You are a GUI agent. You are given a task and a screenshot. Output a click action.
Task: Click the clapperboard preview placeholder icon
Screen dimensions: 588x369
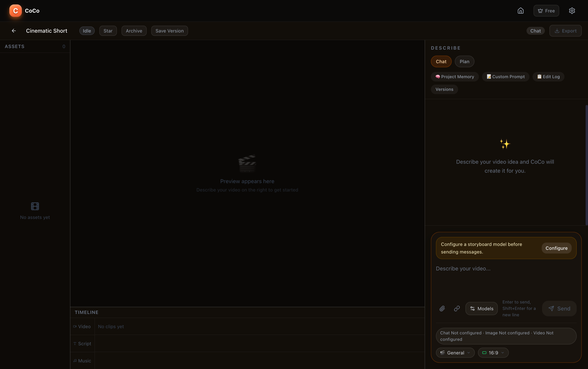[x=247, y=163]
